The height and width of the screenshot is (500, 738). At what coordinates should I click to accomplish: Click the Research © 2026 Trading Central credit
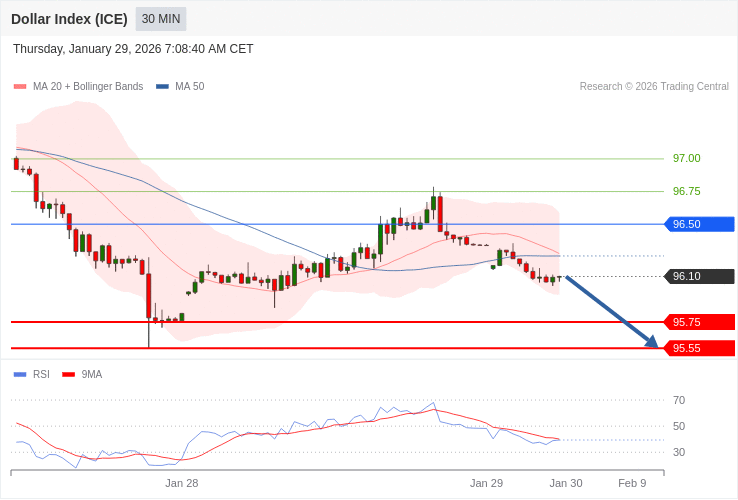[654, 87]
